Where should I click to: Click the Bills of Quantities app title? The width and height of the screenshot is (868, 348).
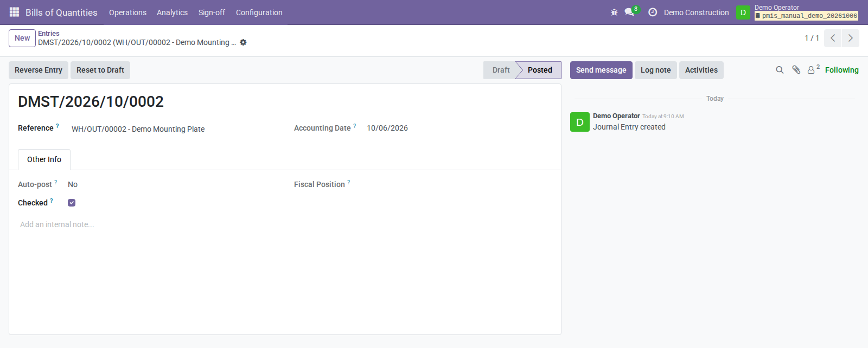[61, 12]
